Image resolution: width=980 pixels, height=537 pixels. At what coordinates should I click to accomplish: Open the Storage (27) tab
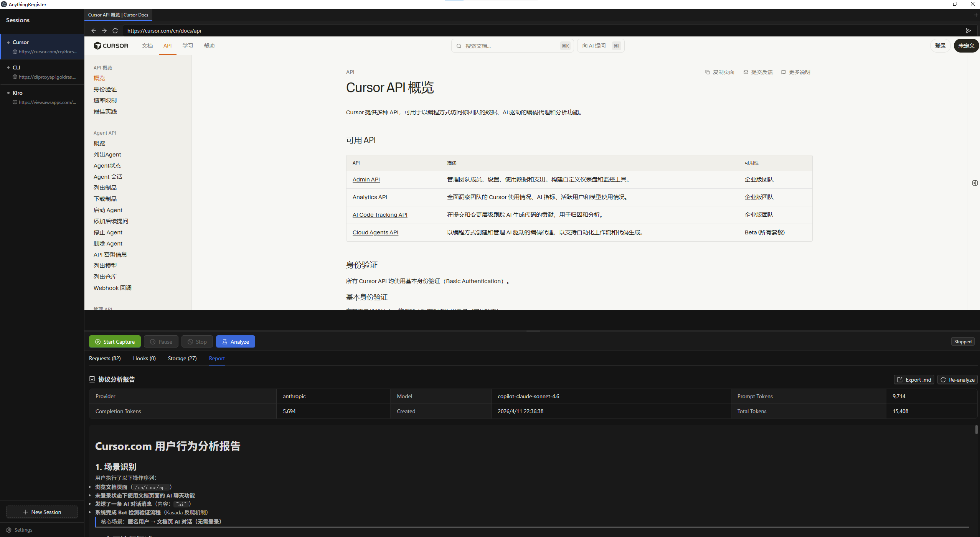(182, 358)
